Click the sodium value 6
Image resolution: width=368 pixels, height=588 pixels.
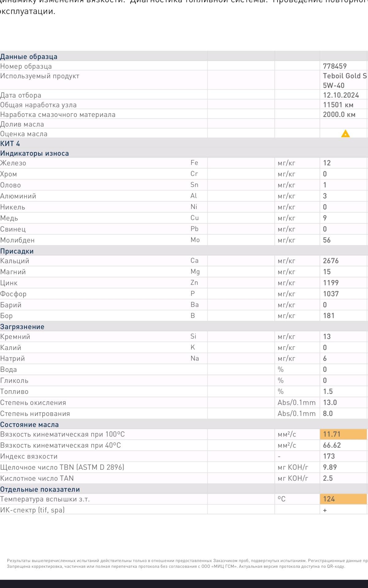pos(325,358)
